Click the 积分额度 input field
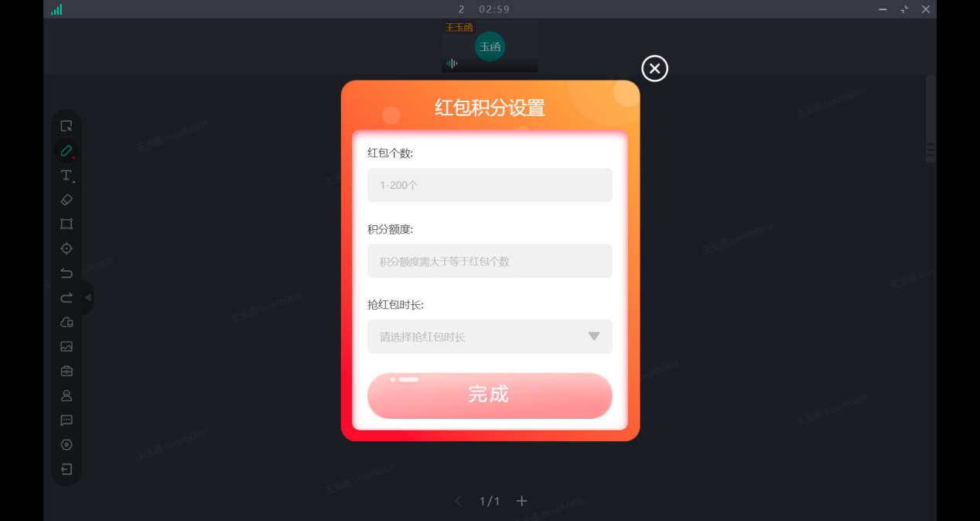The width and height of the screenshot is (980, 521). click(x=490, y=261)
